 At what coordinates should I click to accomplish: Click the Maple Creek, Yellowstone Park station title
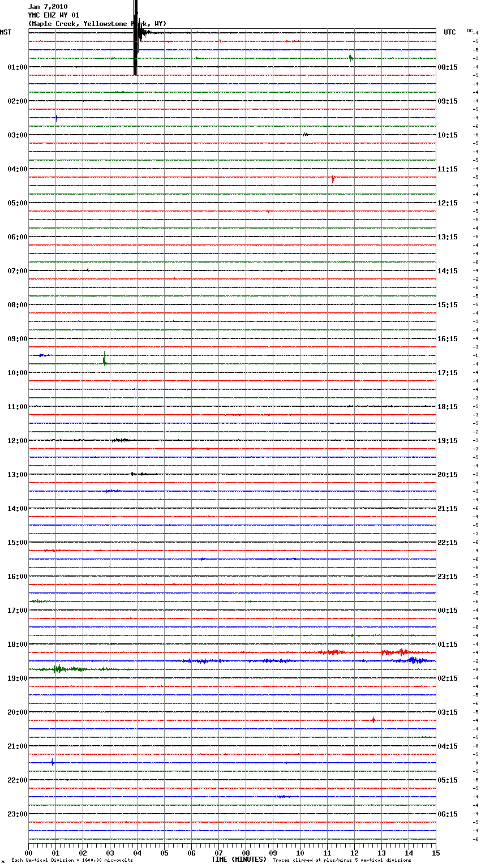click(x=97, y=24)
